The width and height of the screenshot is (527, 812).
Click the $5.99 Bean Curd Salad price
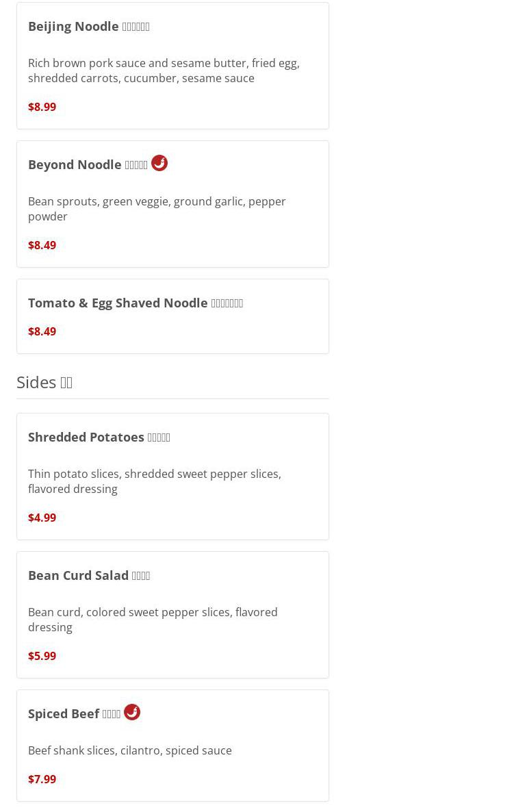pyautogui.click(x=42, y=656)
